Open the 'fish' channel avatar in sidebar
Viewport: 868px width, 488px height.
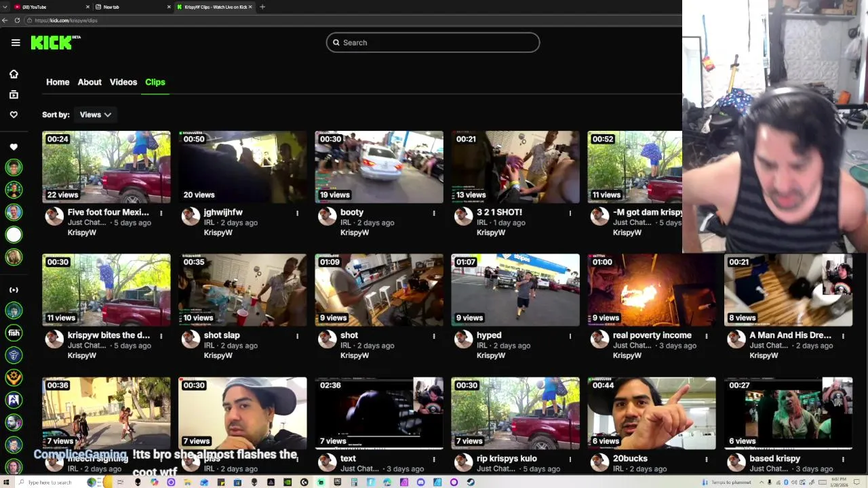point(14,333)
